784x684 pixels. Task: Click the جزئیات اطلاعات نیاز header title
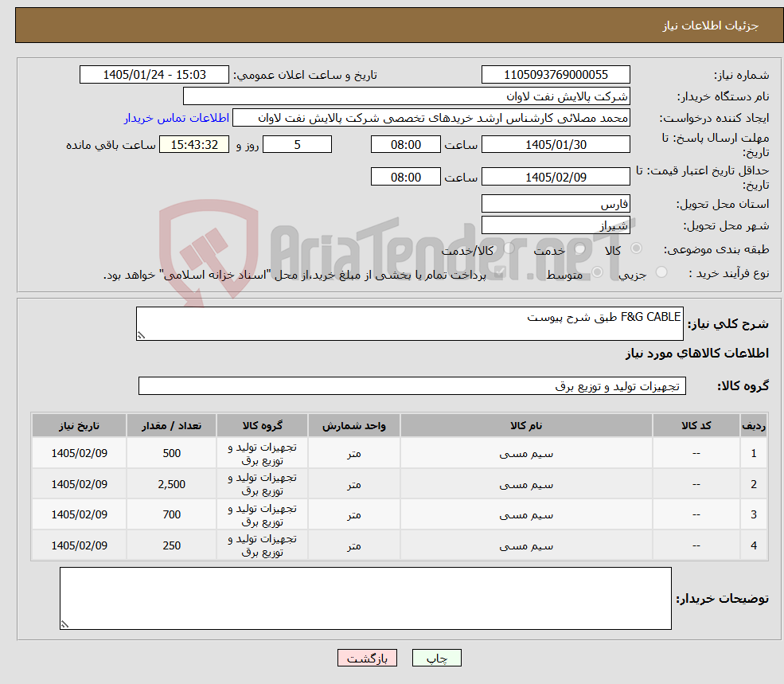[711, 25]
